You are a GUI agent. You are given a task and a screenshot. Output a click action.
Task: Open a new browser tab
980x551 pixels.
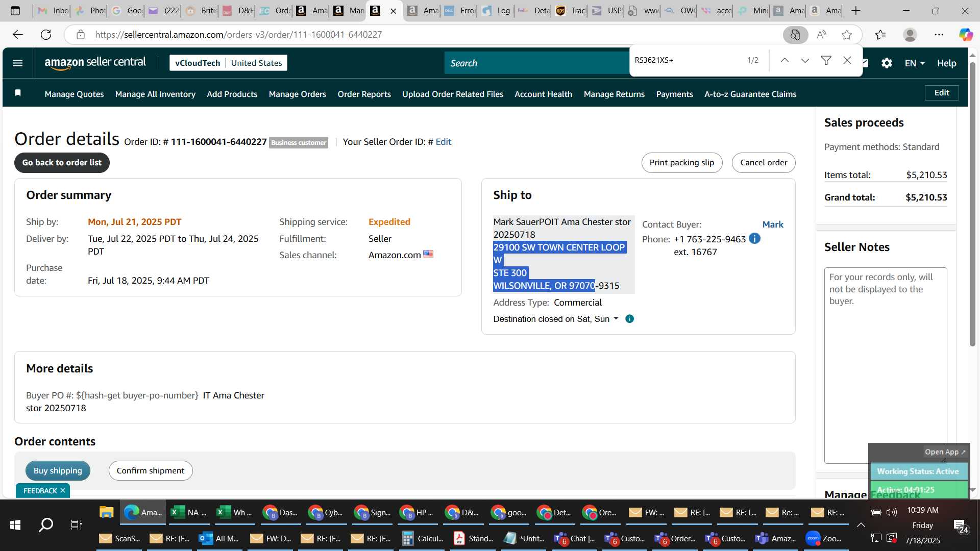coord(856,11)
